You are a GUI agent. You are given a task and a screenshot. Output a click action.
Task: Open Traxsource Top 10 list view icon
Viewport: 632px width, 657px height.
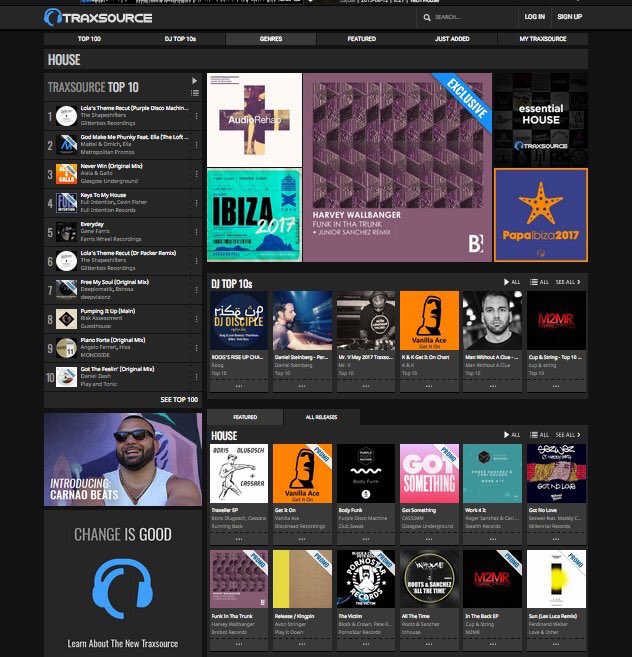tap(194, 93)
